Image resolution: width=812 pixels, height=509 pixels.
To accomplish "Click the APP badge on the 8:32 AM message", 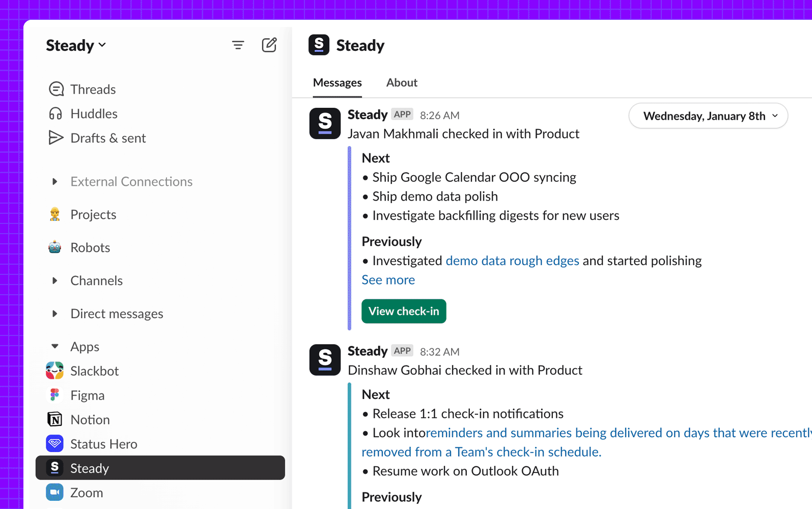I will (402, 351).
